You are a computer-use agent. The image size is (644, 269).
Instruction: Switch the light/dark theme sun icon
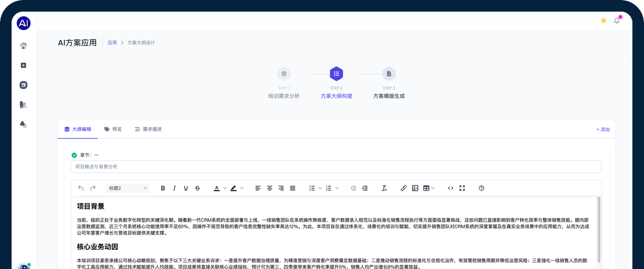point(603,21)
